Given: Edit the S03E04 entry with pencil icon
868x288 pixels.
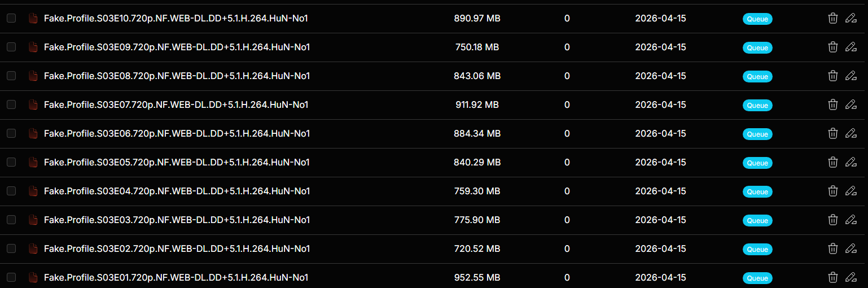Looking at the screenshot, I should [x=851, y=191].
